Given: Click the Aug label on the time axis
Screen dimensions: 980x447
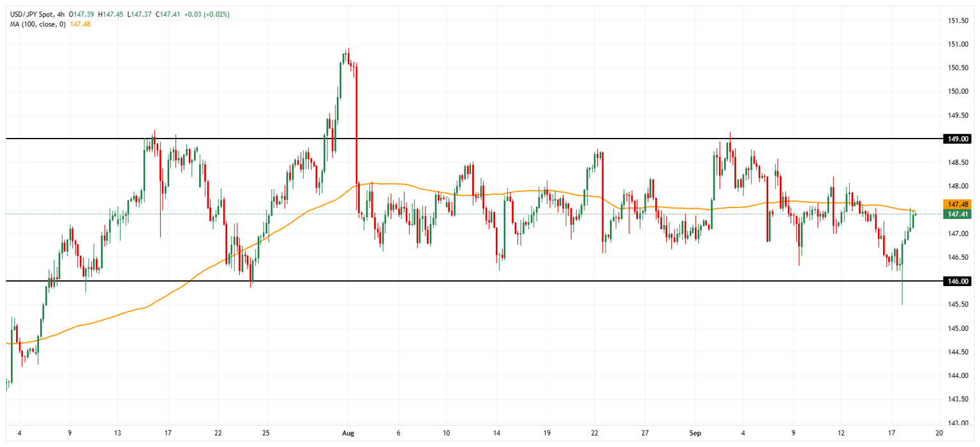Looking at the screenshot, I should coord(348,432).
